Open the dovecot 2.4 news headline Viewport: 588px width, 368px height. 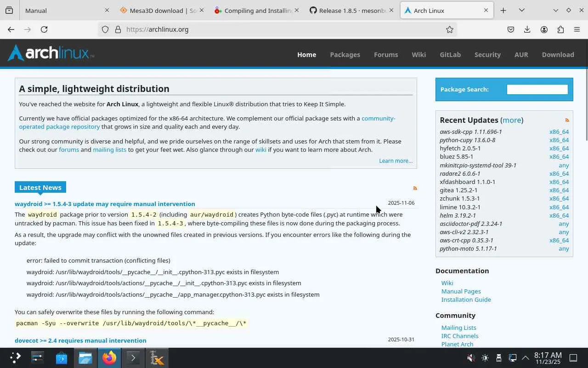tap(80, 340)
